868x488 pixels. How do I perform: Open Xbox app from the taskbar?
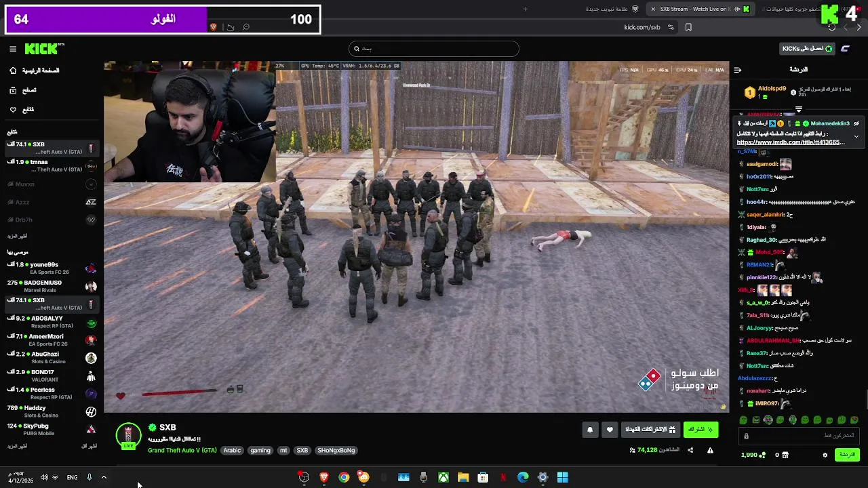(x=443, y=477)
